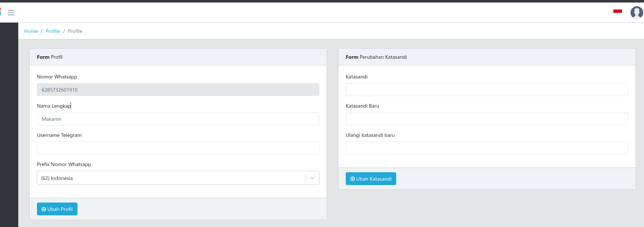
Task: Click the app logo at top-left
Action: click(x=1, y=12)
